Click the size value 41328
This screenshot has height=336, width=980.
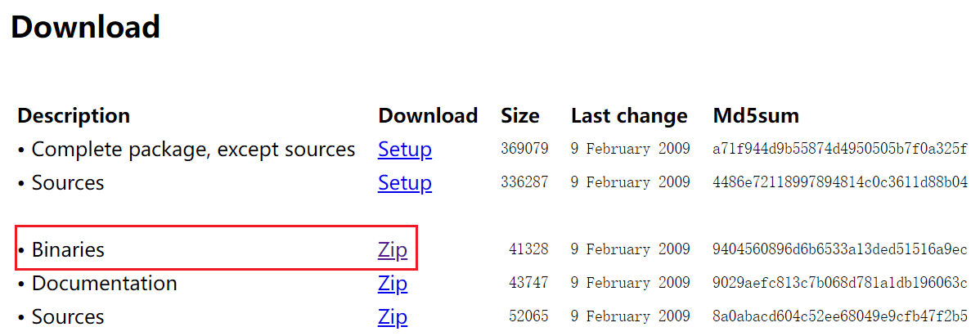tap(528, 249)
